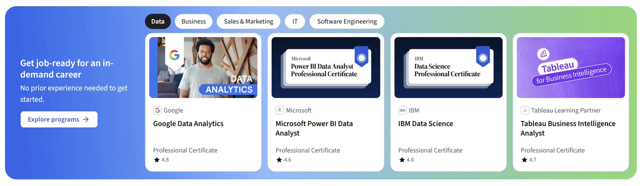Image resolution: width=644 pixels, height=186 pixels.
Task: Click the Tableau Learning Partner logo icon
Action: pyautogui.click(x=525, y=110)
